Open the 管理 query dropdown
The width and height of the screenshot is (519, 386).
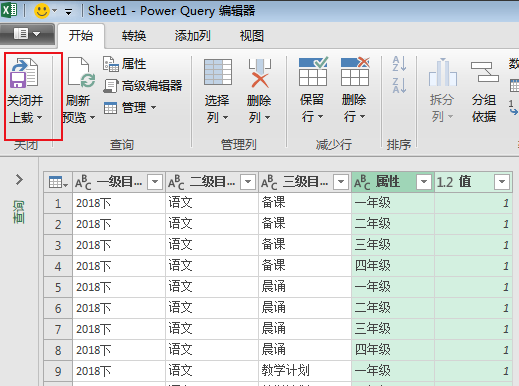tap(130, 108)
